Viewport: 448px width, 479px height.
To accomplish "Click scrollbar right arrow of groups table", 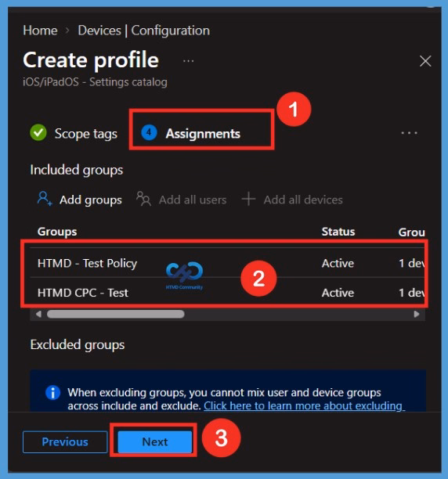I will tap(416, 314).
